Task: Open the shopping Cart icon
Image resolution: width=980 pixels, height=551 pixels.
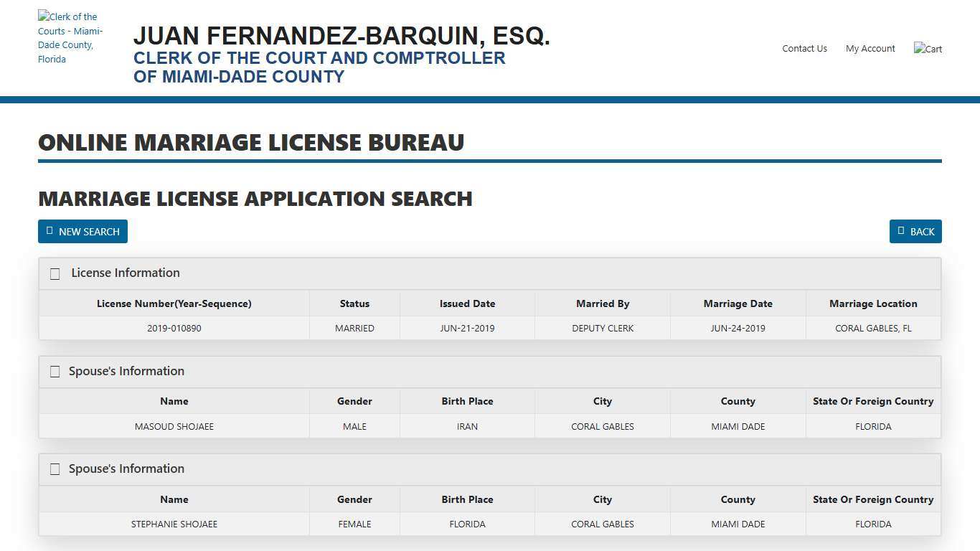Action: pos(928,48)
